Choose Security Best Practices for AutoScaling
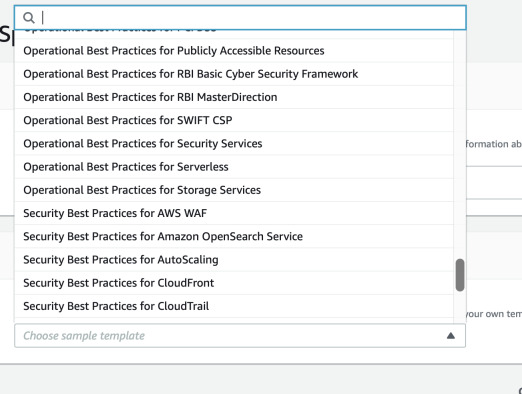The height and width of the screenshot is (394, 522). point(234,260)
